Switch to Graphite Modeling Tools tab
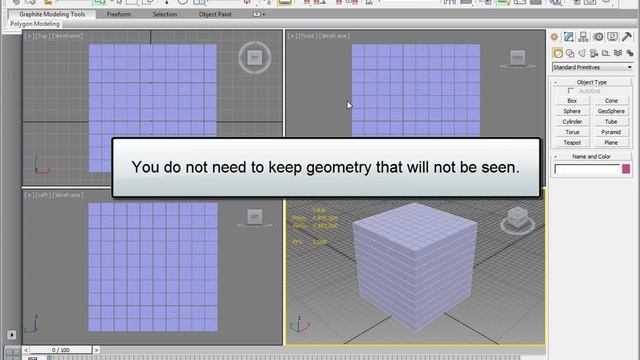The width and height of the screenshot is (640, 360). coord(52,14)
